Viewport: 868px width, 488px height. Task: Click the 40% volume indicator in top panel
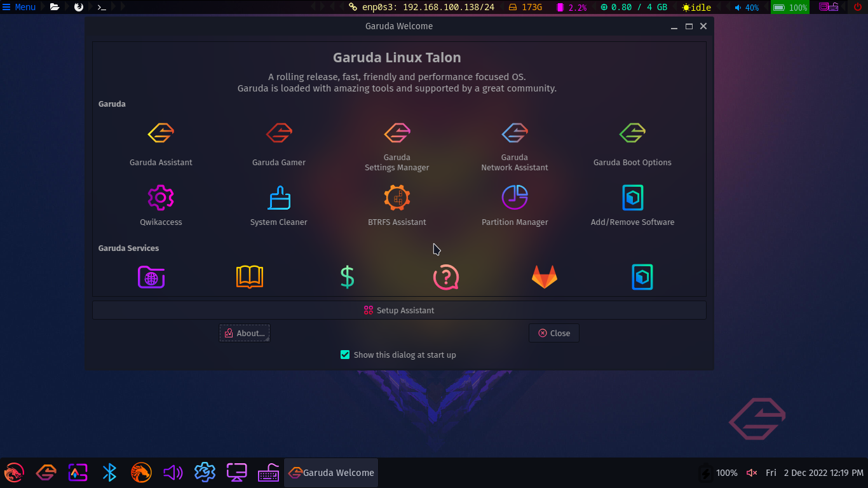click(747, 8)
